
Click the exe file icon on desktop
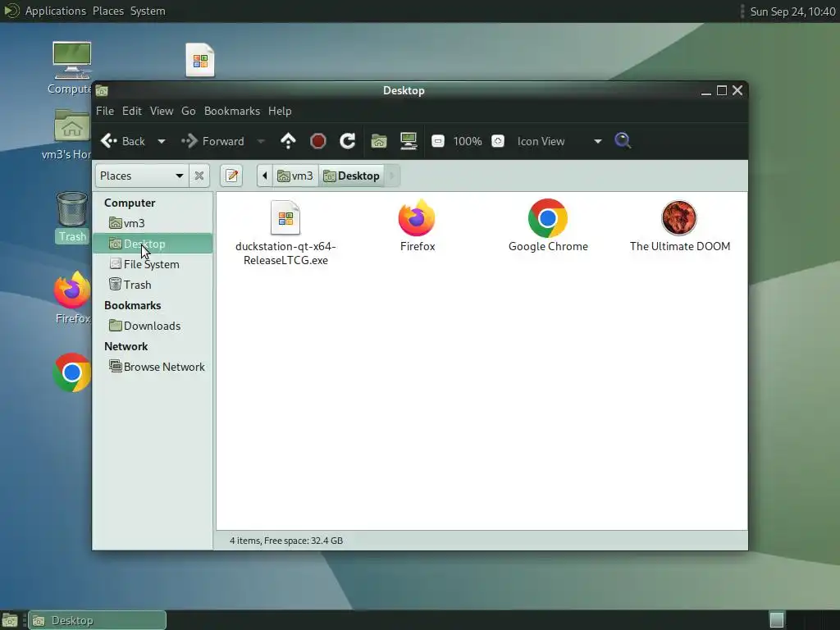200,60
